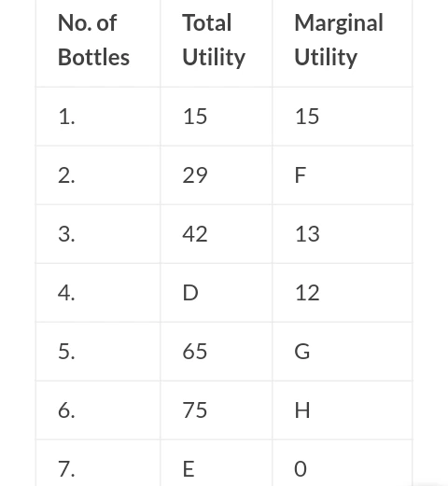Click the 'Marginal Utility' column header
448x486 pixels.
339,40
